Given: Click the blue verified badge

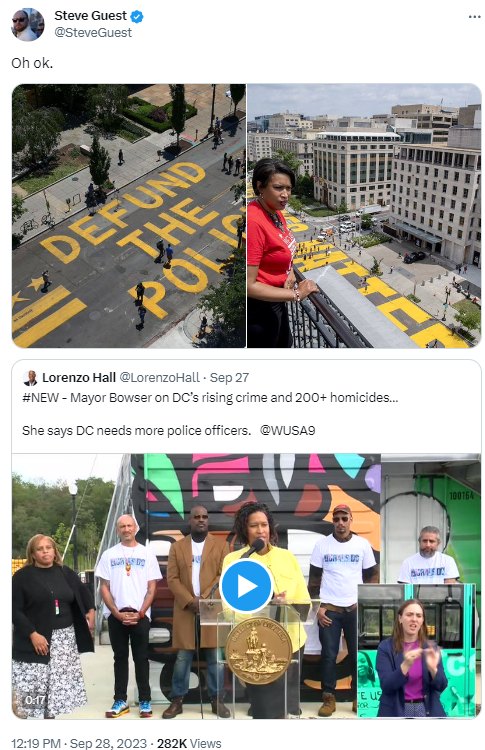Looking at the screenshot, I should tap(137, 16).
